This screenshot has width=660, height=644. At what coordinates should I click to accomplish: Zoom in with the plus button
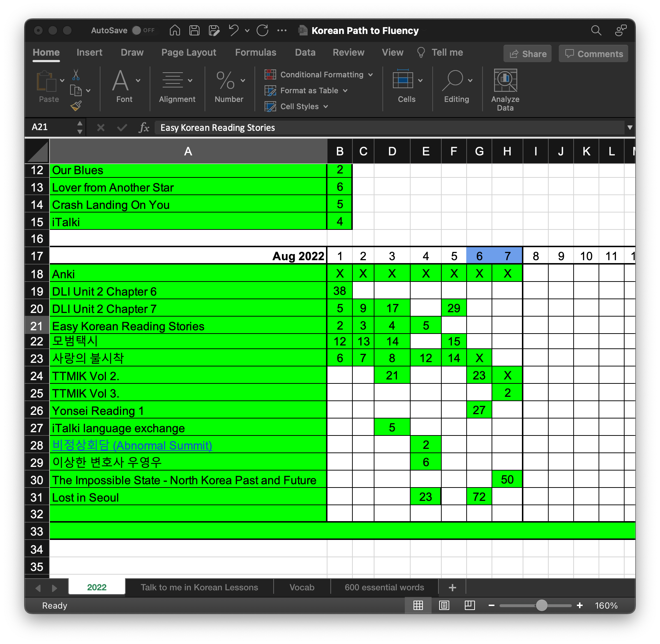click(x=580, y=605)
